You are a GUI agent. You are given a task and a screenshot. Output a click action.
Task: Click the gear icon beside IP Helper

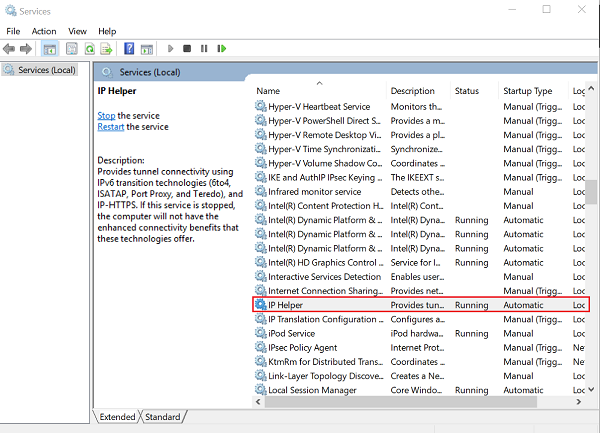261,304
